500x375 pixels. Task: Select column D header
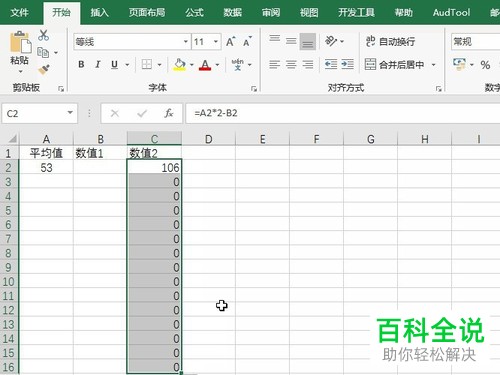click(208, 138)
